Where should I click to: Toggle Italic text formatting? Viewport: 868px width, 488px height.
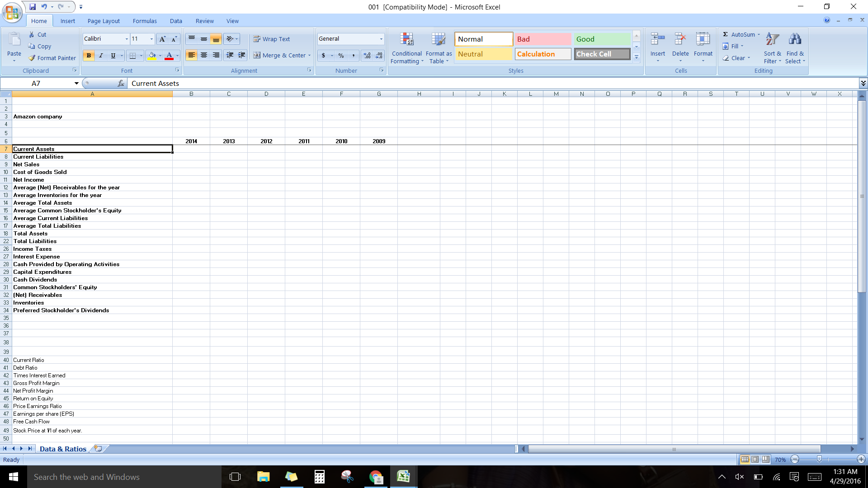pyautogui.click(x=101, y=55)
